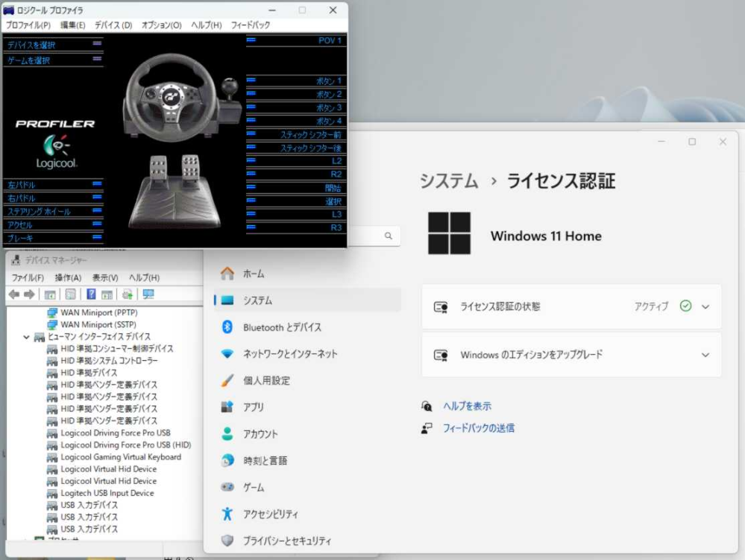Click ボタン 2 assignment in Profiler
745x560 pixels.
point(295,95)
